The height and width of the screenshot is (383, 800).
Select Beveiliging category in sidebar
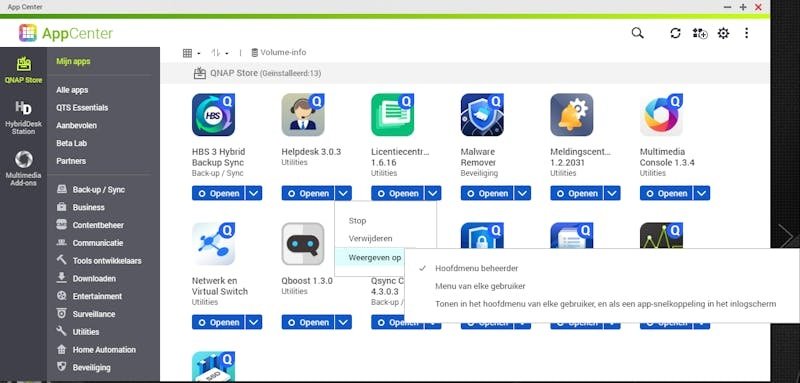pyautogui.click(x=83, y=368)
